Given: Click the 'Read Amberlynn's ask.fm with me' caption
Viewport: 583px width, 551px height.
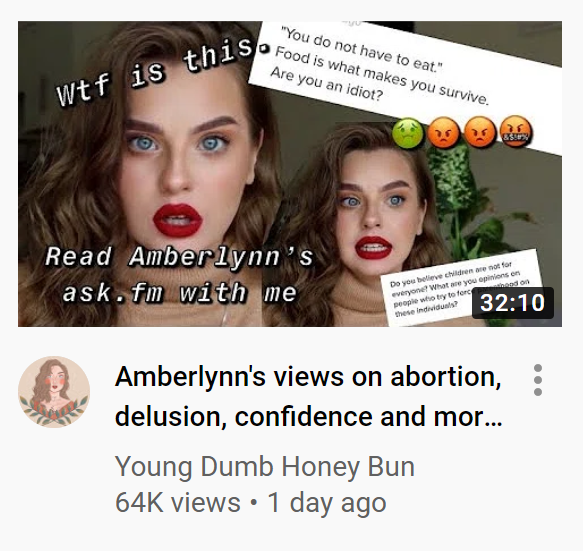Looking at the screenshot, I should [179, 274].
